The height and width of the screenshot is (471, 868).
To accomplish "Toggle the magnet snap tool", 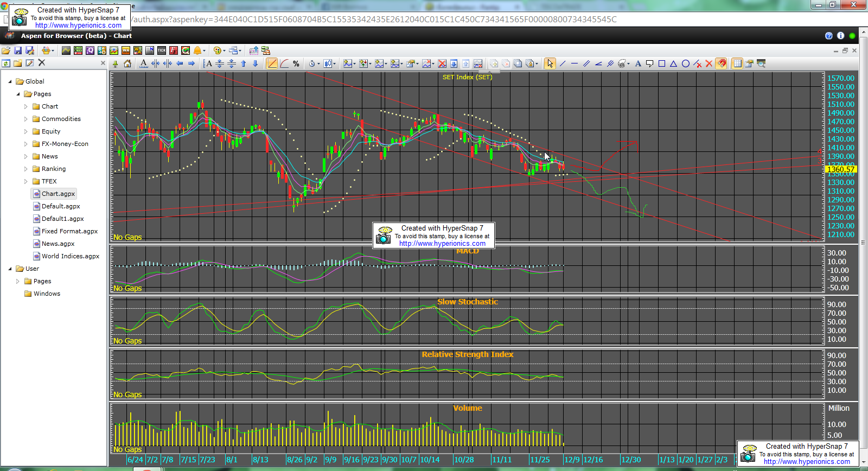I will point(721,64).
